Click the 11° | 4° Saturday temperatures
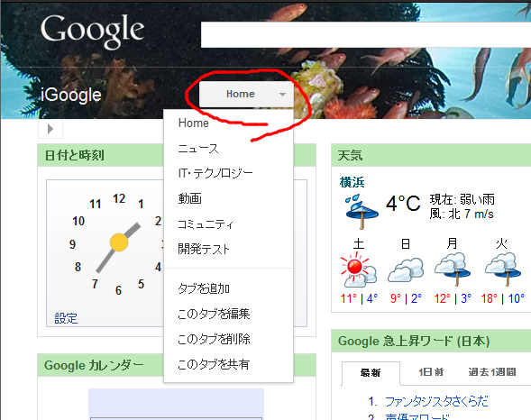 [359, 298]
